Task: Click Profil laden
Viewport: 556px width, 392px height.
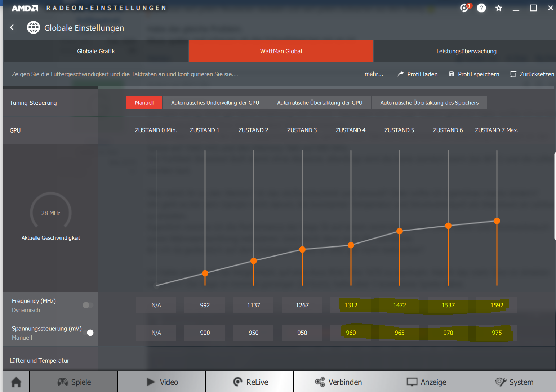Action: tap(418, 74)
